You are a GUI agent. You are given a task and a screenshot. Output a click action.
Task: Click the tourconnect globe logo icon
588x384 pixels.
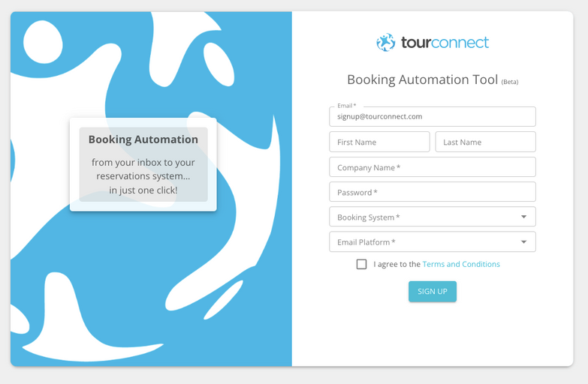click(x=386, y=42)
